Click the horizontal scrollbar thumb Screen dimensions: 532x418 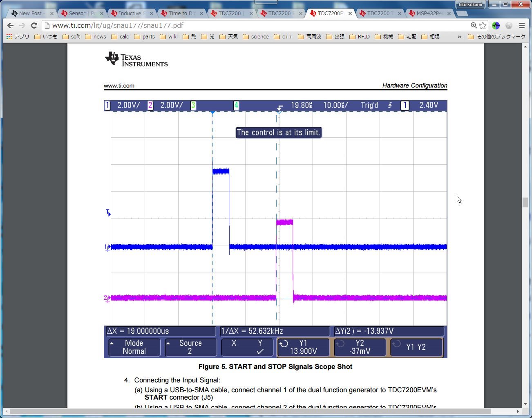coord(250,411)
